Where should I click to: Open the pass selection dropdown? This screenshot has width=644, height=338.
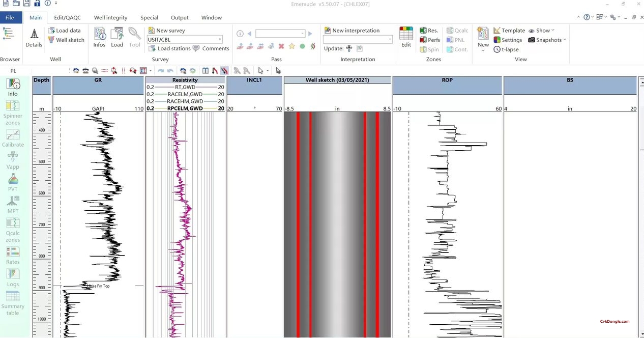280,34
